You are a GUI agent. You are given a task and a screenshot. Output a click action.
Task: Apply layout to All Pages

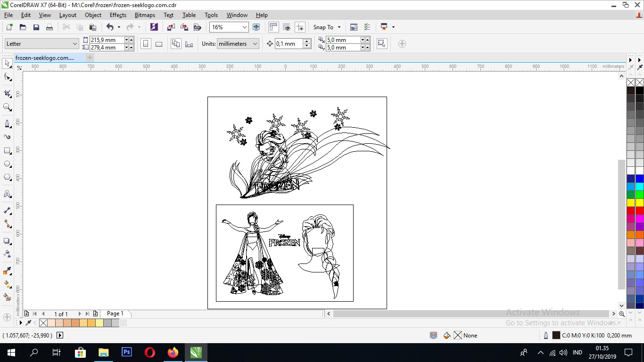click(176, 44)
